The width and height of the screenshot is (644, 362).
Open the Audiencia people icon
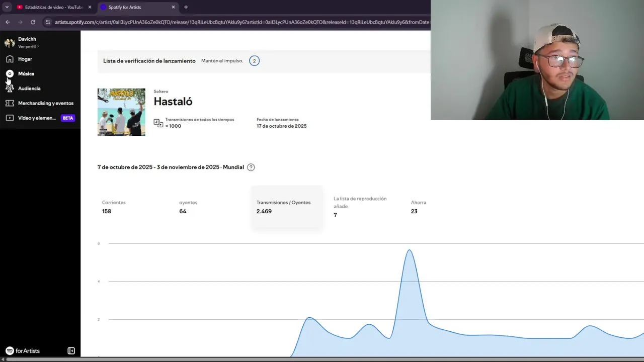click(x=10, y=88)
